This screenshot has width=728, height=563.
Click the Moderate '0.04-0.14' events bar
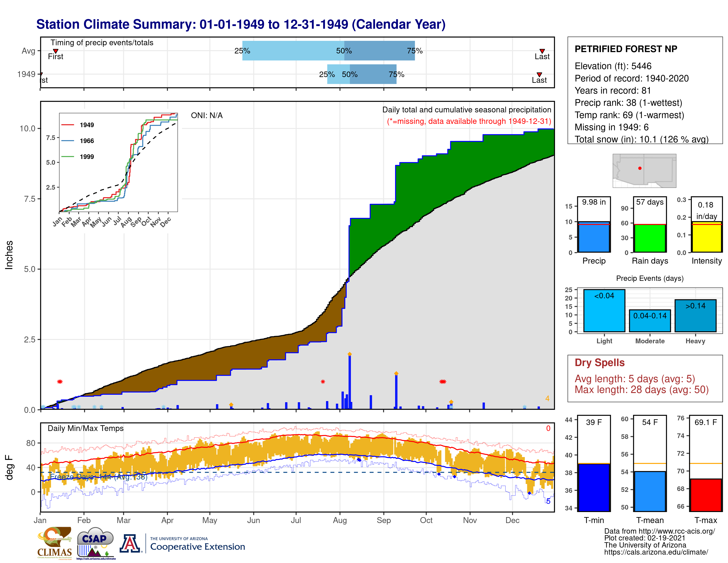(x=650, y=321)
